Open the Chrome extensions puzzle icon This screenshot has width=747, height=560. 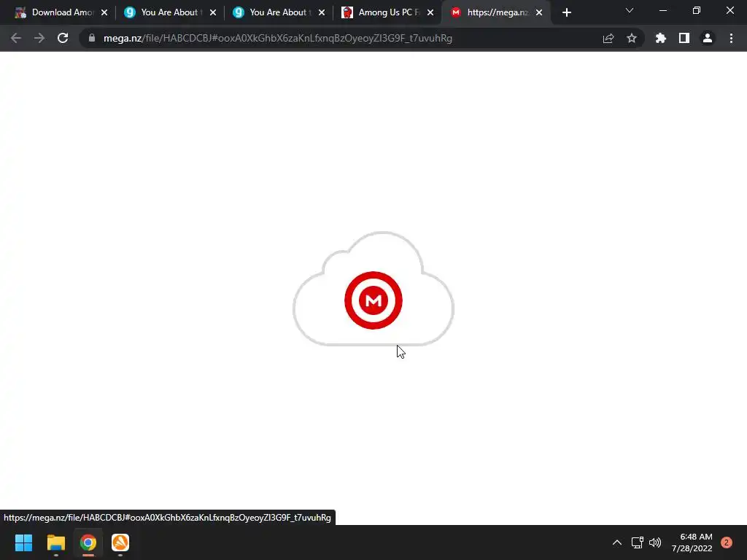coord(661,38)
